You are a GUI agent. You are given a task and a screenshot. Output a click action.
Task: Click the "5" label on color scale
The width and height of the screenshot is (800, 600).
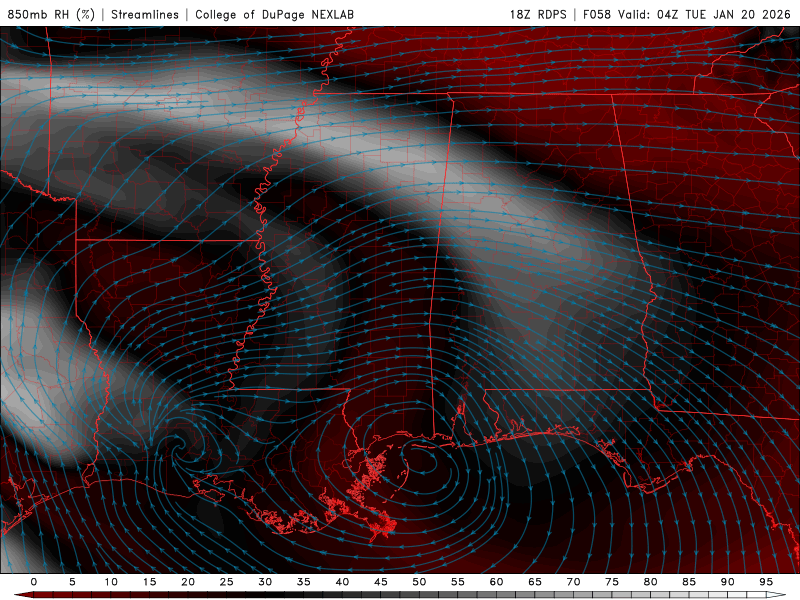tap(72, 582)
